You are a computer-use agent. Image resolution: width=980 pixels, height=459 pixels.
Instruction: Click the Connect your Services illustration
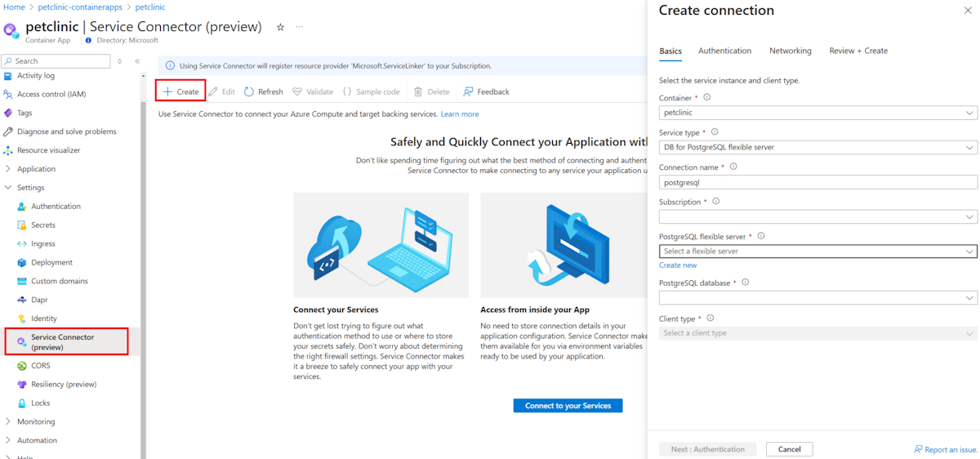tap(381, 245)
